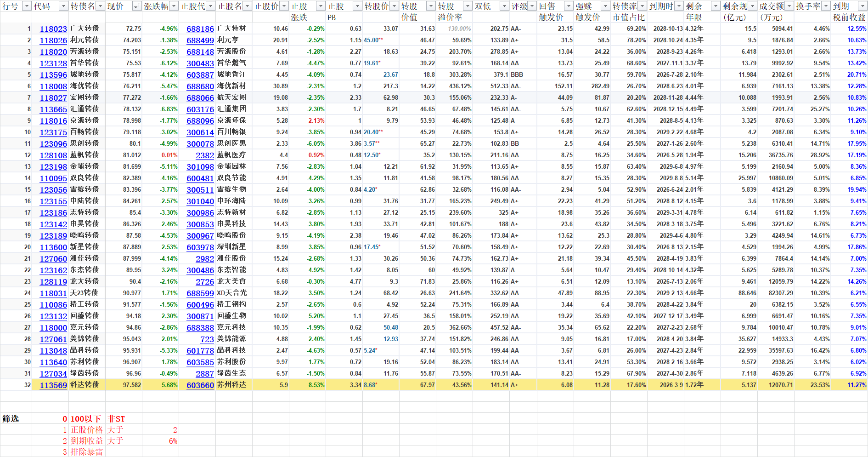Click bond code 113569 in highlighted row
The image size is (868, 457).
click(x=53, y=385)
